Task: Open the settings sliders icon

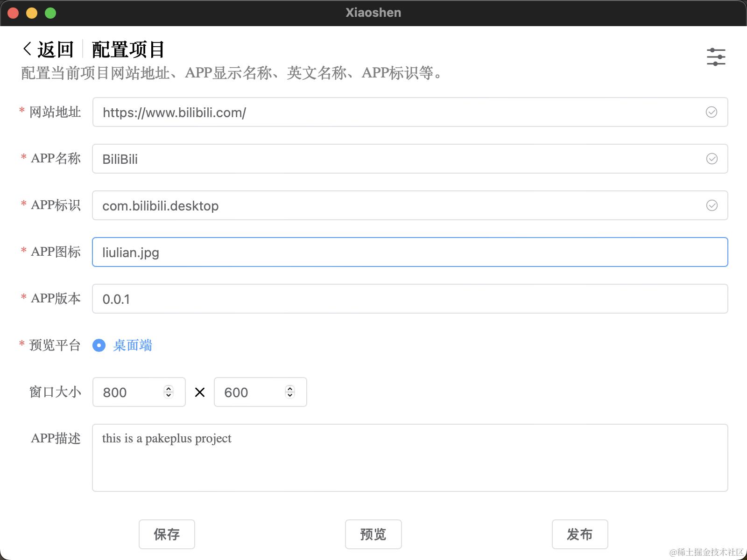Action: coord(716,57)
